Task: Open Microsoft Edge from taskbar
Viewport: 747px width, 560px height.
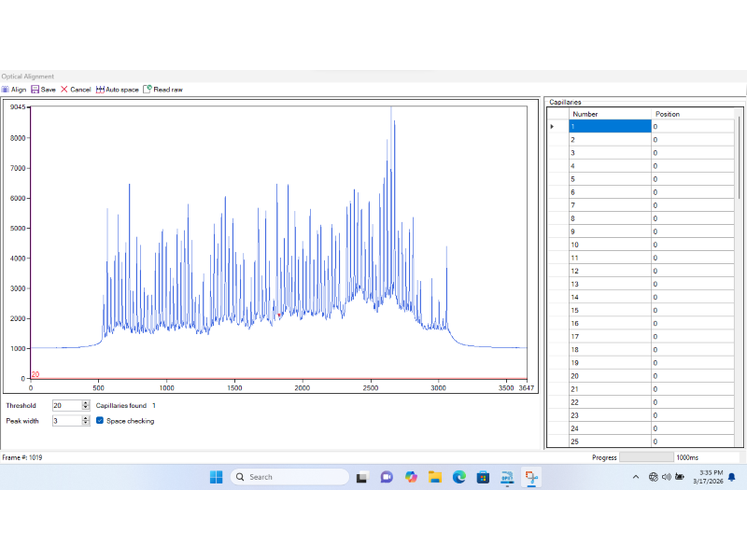Action: pos(458,477)
